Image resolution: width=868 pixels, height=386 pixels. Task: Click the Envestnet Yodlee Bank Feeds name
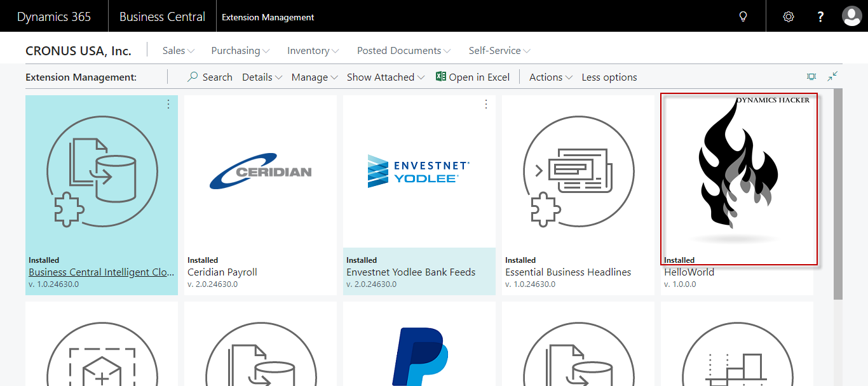410,272
